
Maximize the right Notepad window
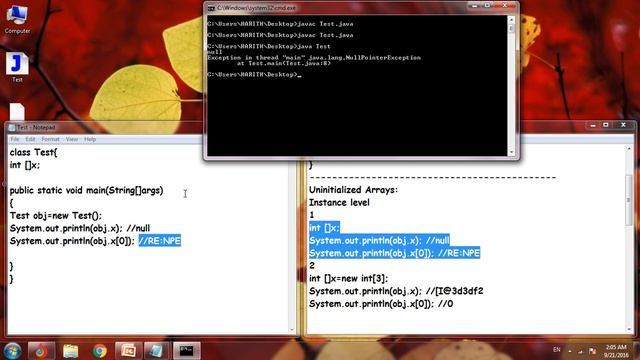click(x=606, y=125)
